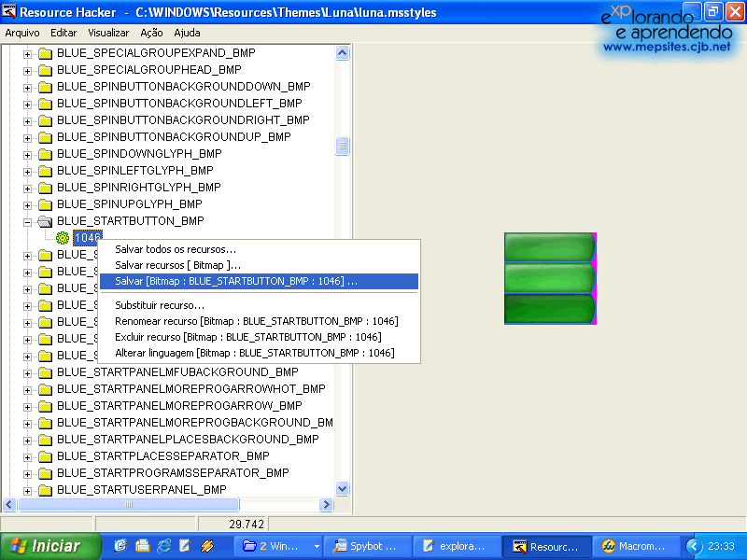Select the 1046 resource entry
The image size is (747, 560).
tap(88, 238)
